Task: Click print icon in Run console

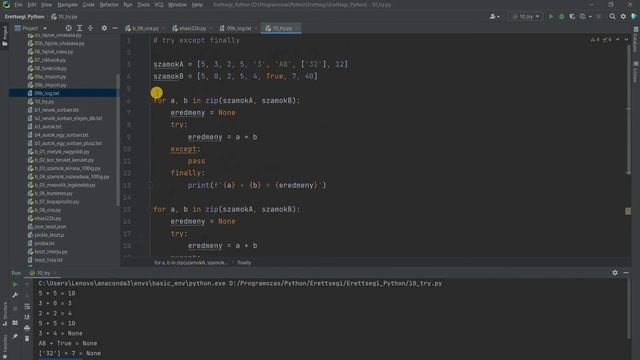Action: 27,328
